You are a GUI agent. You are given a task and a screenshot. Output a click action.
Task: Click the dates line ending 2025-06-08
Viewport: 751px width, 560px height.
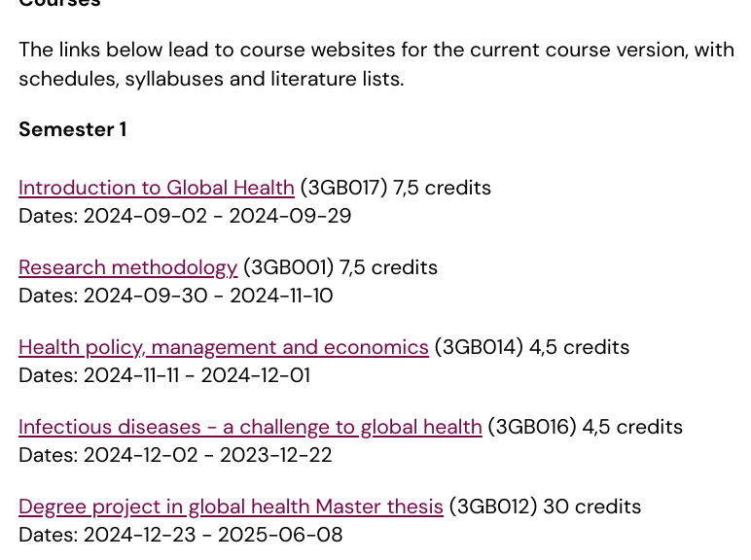click(180, 535)
